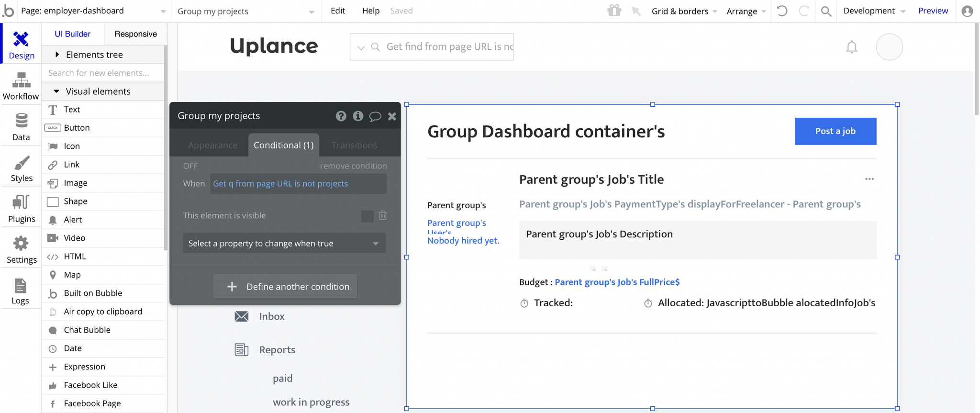Click remove condition
Image resolution: width=980 pixels, height=413 pixels.
[353, 166]
